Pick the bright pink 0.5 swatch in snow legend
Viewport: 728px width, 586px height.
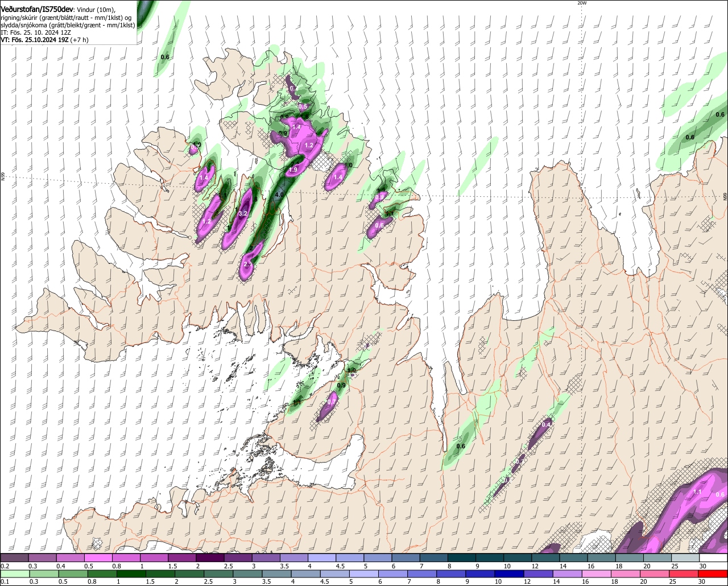[98, 558]
